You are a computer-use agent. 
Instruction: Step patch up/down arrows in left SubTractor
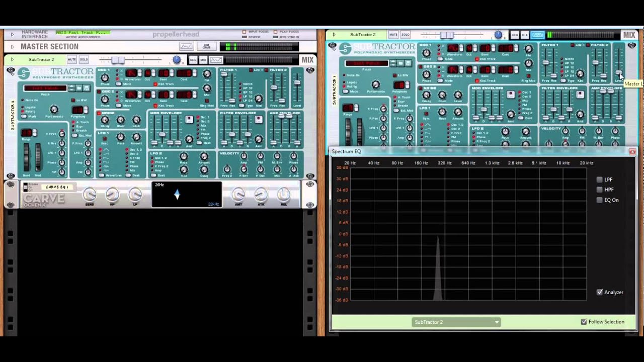pos(71,88)
